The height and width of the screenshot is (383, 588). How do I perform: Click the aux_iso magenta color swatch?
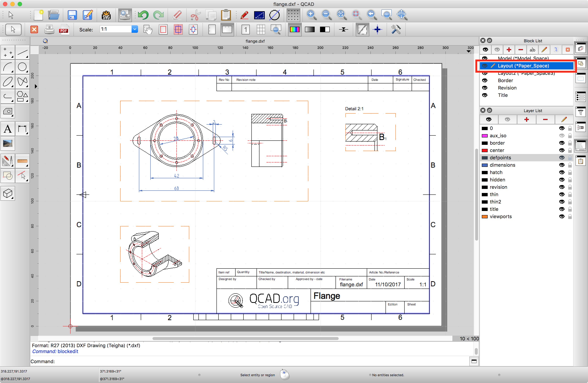pos(485,135)
